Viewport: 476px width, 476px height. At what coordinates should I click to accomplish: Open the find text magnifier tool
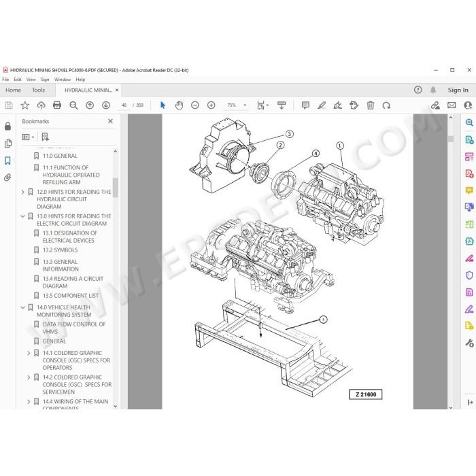coord(73,105)
